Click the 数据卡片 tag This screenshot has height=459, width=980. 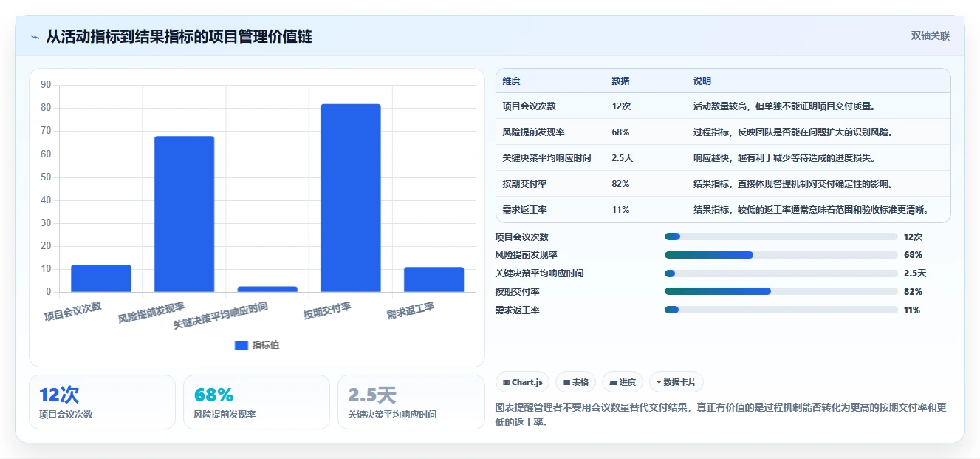pyautogui.click(x=676, y=382)
